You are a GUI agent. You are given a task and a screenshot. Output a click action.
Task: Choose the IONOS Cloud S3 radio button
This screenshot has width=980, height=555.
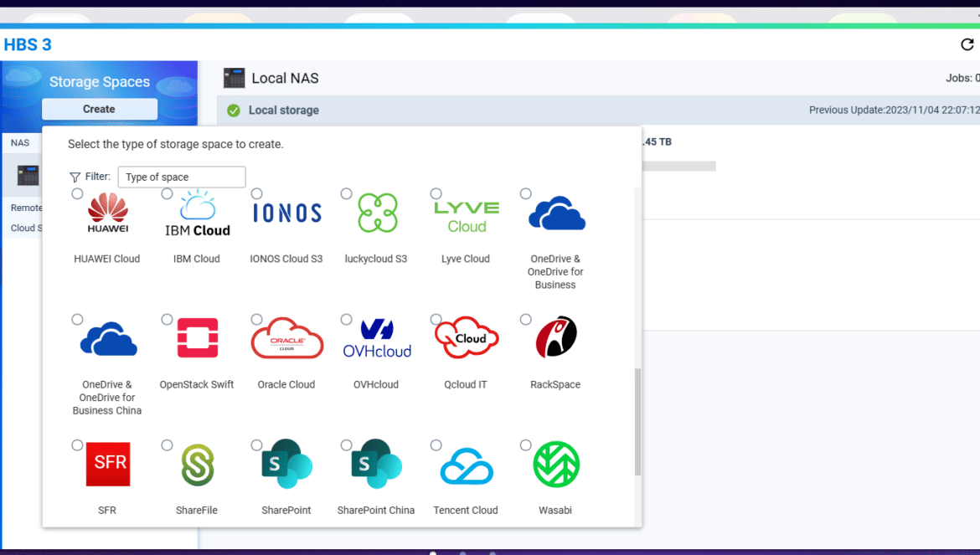(256, 193)
